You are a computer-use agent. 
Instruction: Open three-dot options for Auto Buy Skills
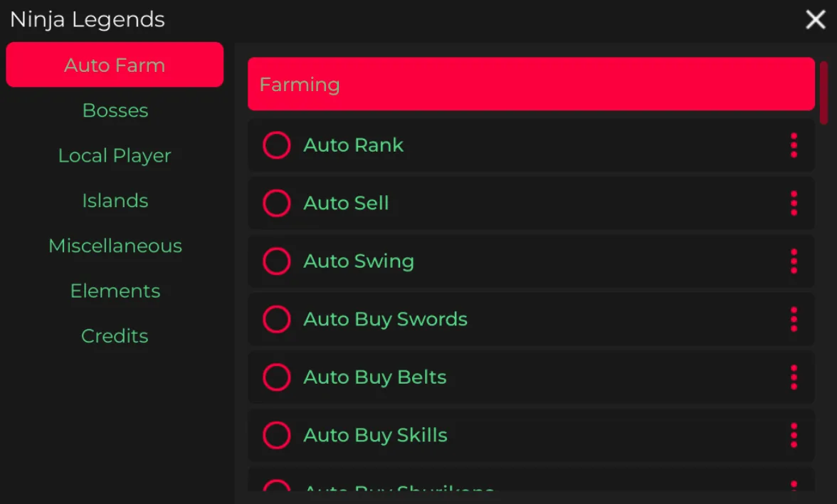click(794, 436)
